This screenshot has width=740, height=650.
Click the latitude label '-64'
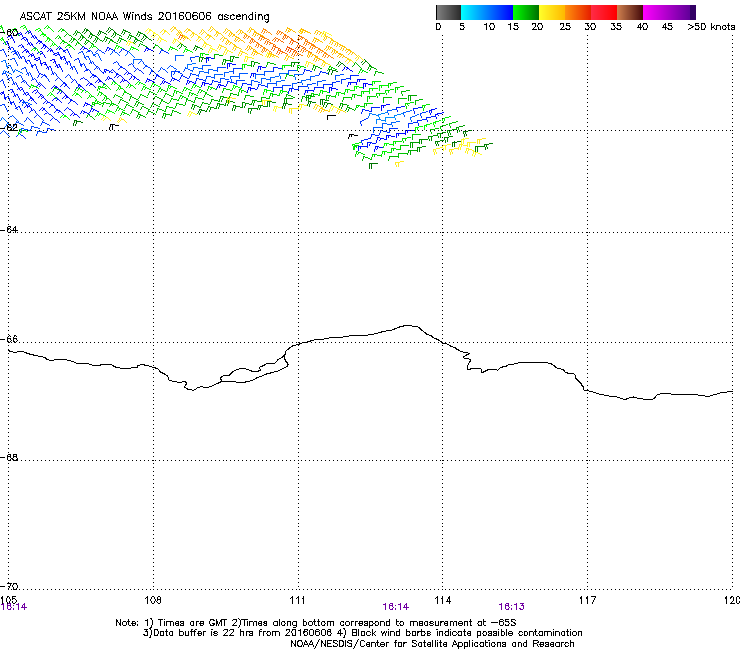coord(9,229)
